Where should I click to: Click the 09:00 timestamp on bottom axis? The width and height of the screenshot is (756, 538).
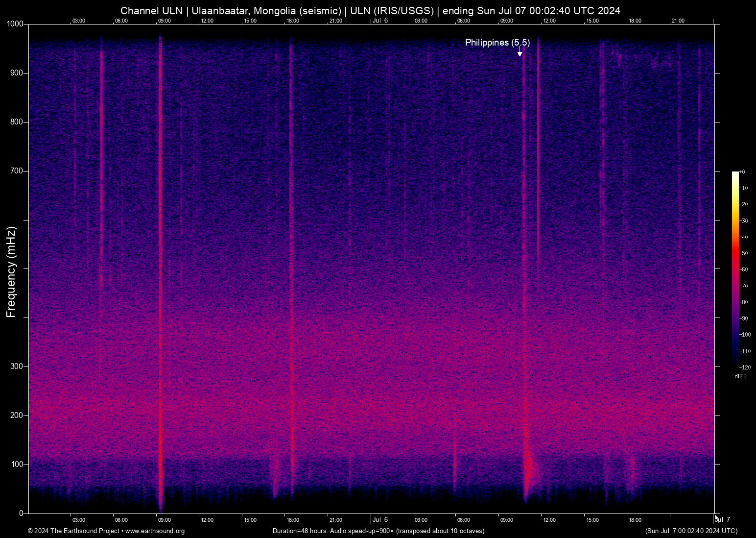tap(165, 520)
